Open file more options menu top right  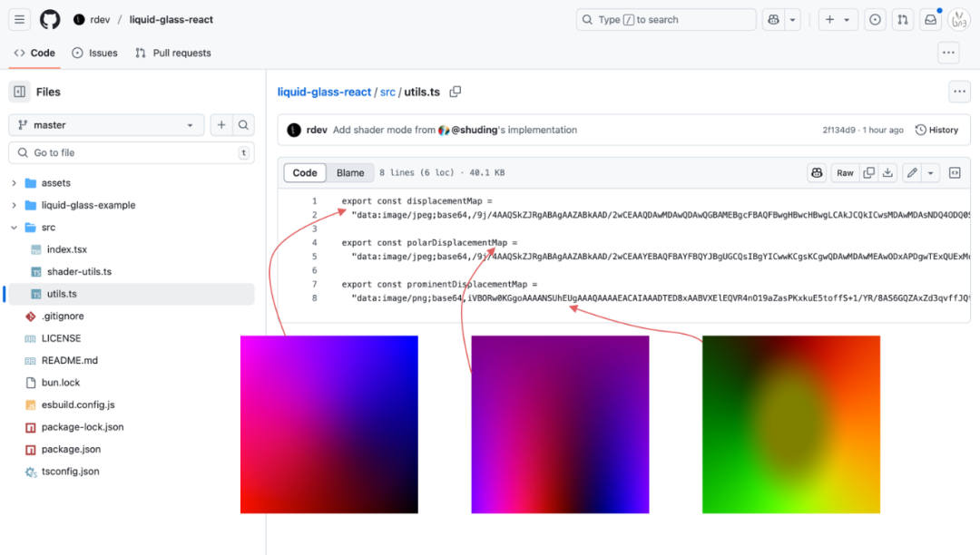959,92
